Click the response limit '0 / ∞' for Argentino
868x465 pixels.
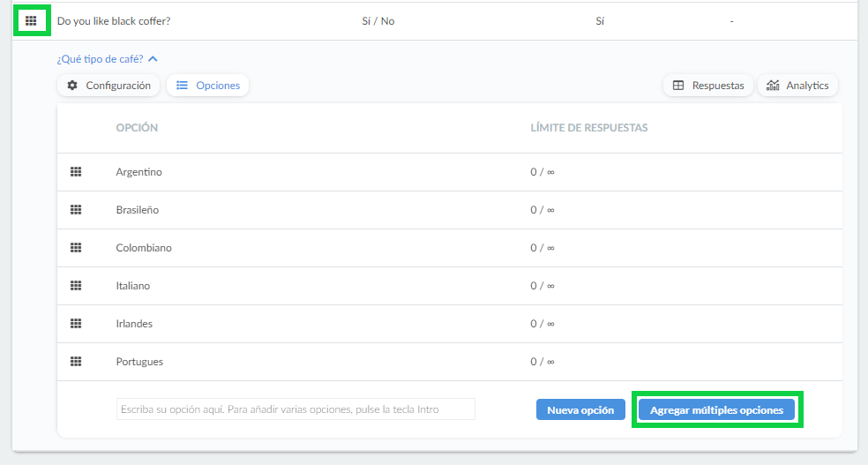pos(542,171)
